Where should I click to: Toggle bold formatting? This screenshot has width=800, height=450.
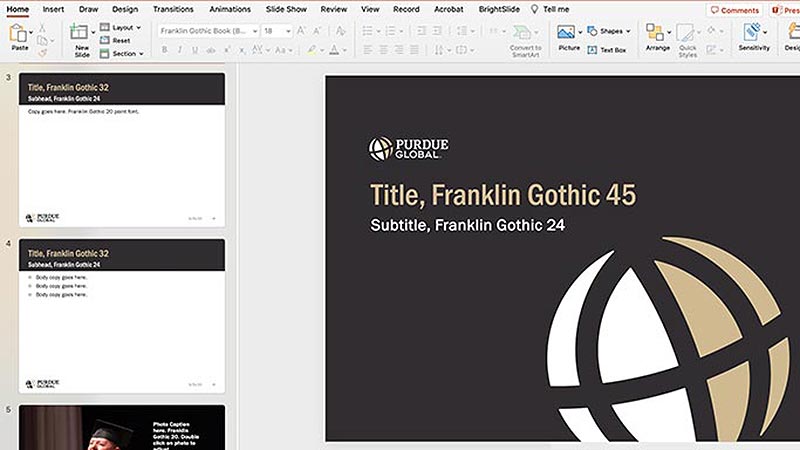point(164,50)
